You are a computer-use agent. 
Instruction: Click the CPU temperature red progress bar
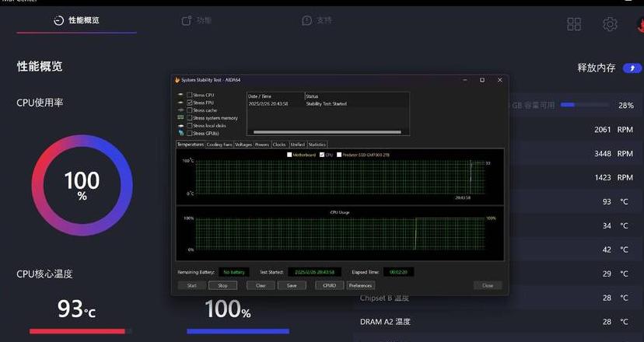point(81,331)
